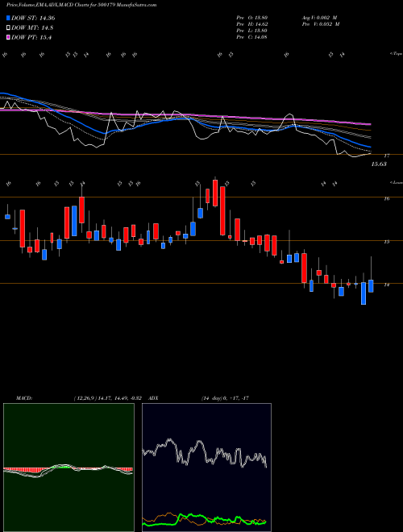Viewport: 403px width, 532px height.
Task: Click the ADX (14 day) parameter values
Action: (x=225, y=398)
